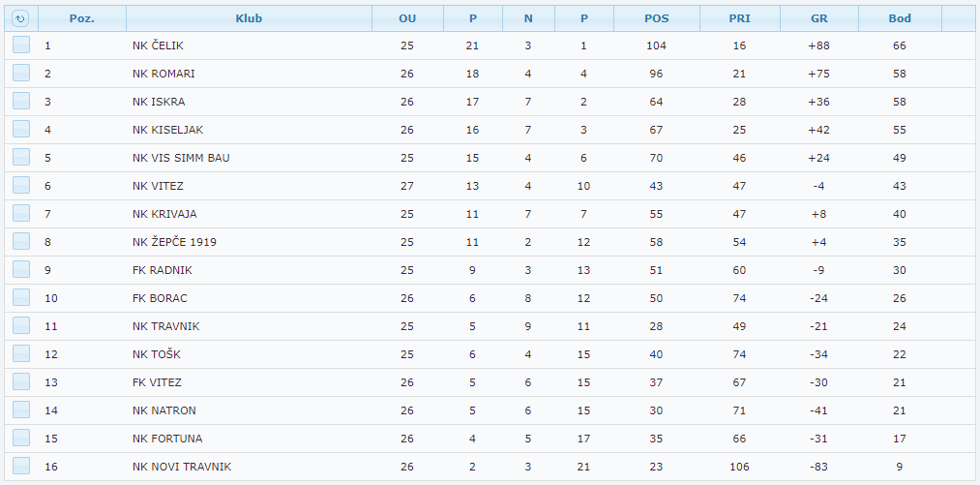Toggle checkbox for NK KISELJAK
This screenshot has height=485, width=980.
[x=21, y=130]
